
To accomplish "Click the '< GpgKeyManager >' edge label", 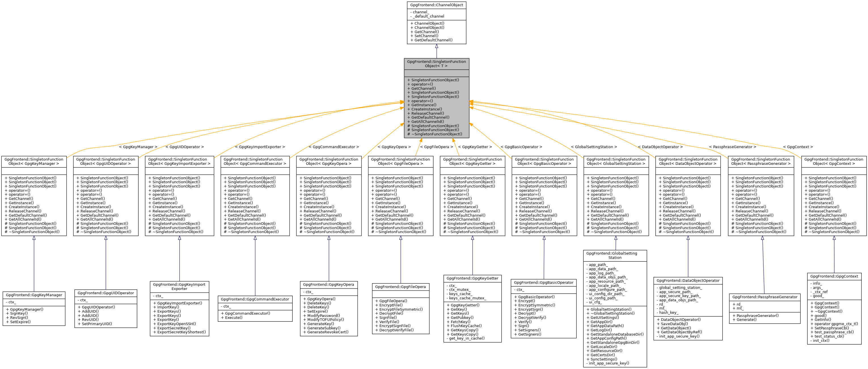I will [x=138, y=147].
